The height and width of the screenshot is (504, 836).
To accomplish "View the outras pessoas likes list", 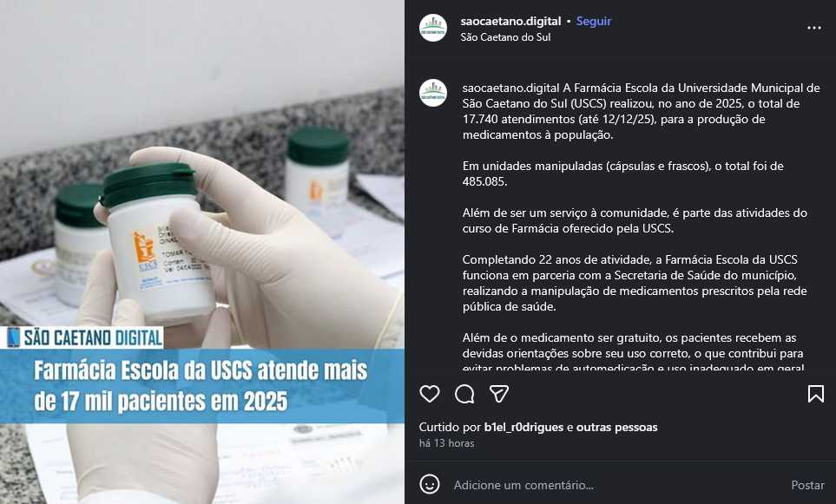I will [x=617, y=428].
